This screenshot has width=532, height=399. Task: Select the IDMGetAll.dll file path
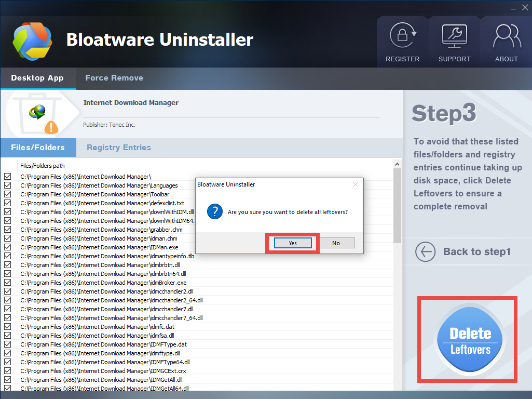pyautogui.click(x=101, y=380)
